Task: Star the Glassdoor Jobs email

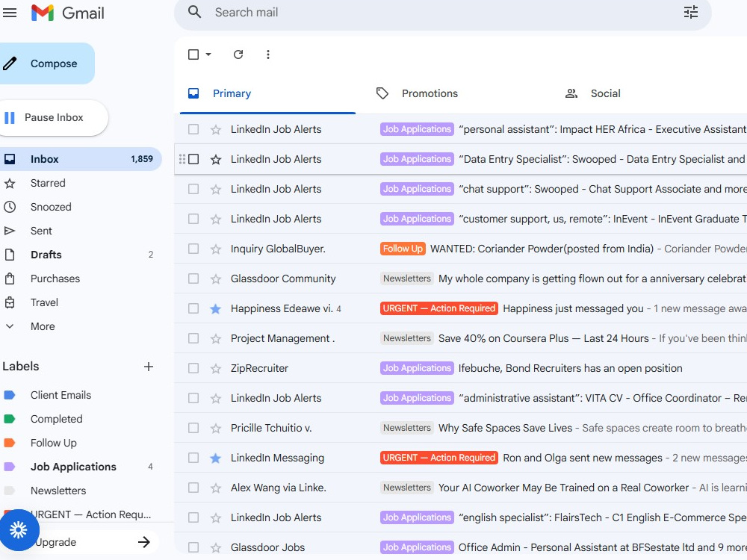Action: pos(216,547)
